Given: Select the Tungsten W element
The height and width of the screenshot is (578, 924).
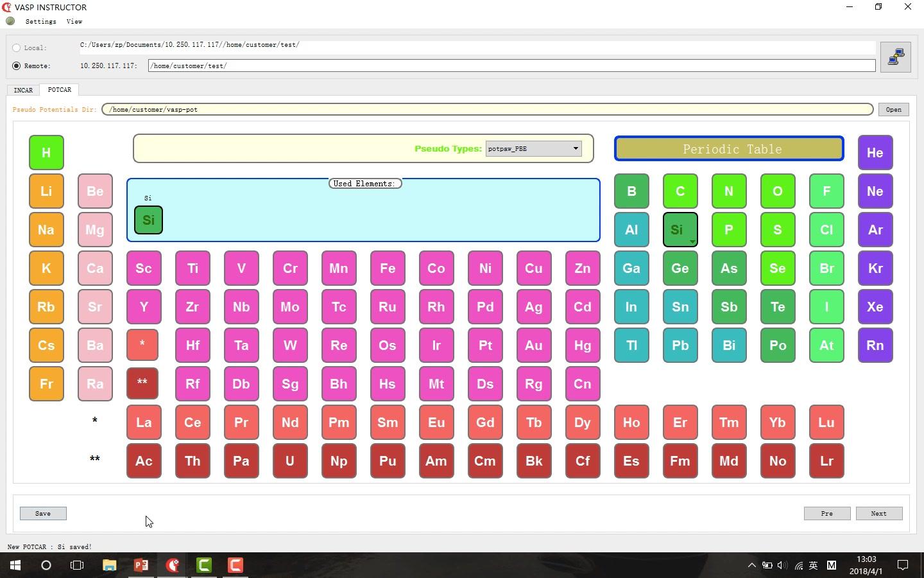Looking at the screenshot, I should pyautogui.click(x=290, y=346).
